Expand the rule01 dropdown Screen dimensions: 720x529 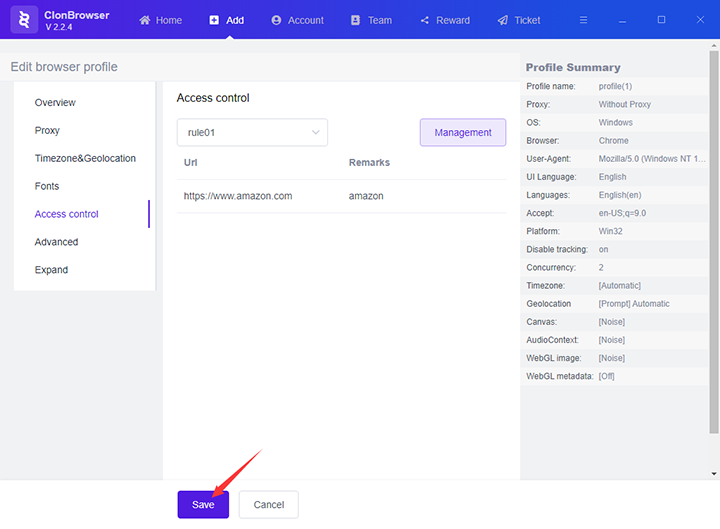click(252, 133)
